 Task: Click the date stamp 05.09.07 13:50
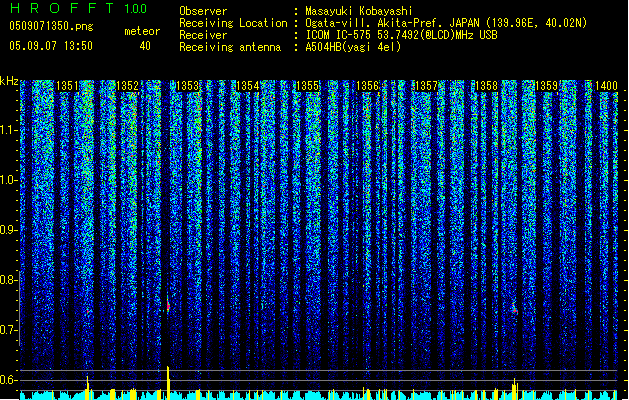tap(51, 46)
